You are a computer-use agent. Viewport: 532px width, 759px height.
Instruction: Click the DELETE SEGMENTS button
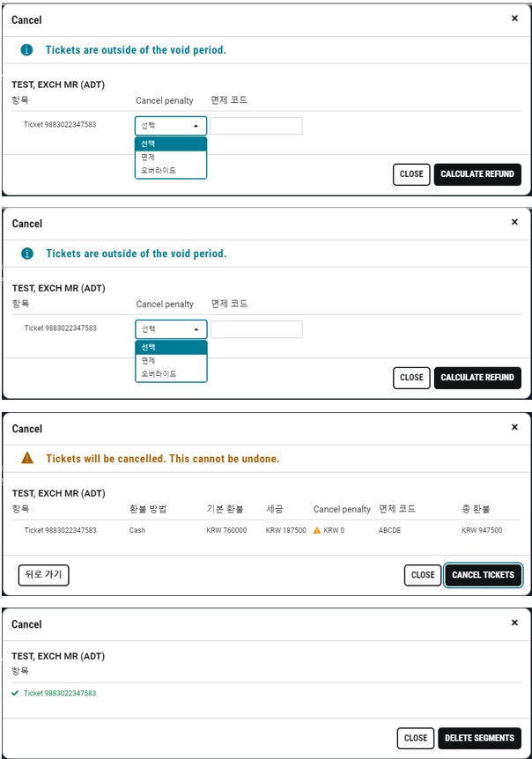pos(479,738)
